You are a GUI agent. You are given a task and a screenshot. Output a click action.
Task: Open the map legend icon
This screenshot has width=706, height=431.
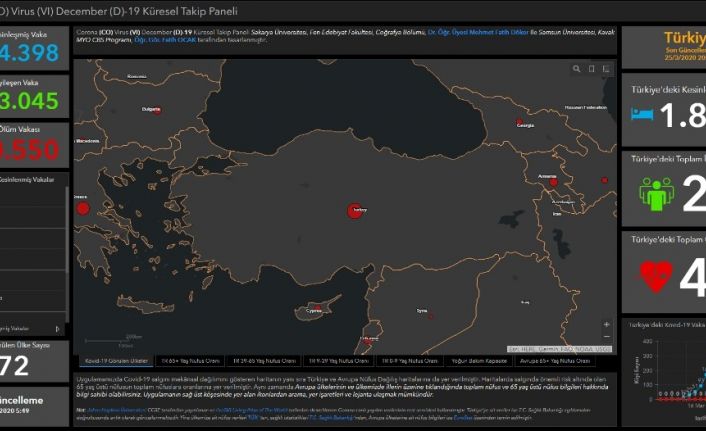606,70
